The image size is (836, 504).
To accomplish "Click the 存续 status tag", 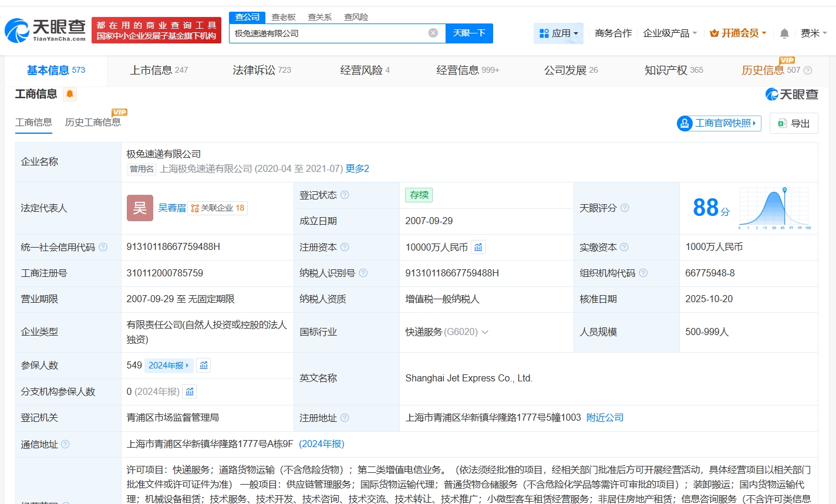I will click(x=419, y=195).
